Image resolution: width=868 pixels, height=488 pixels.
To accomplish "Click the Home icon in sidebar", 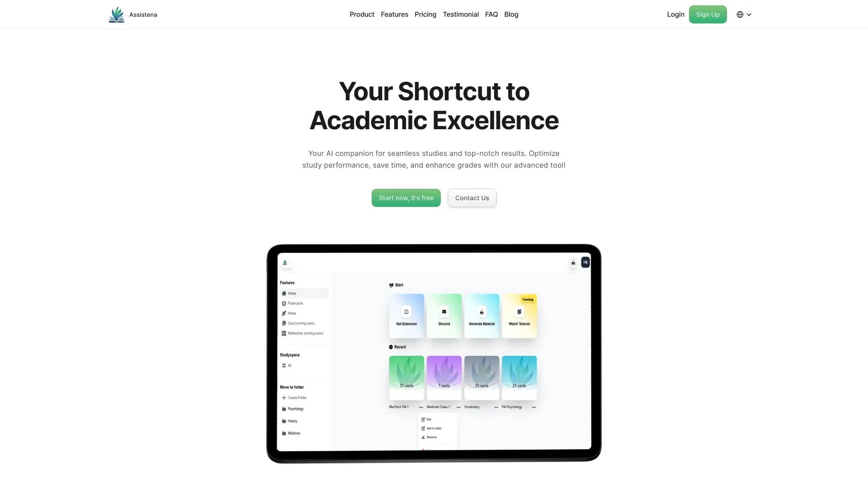I will tap(284, 293).
